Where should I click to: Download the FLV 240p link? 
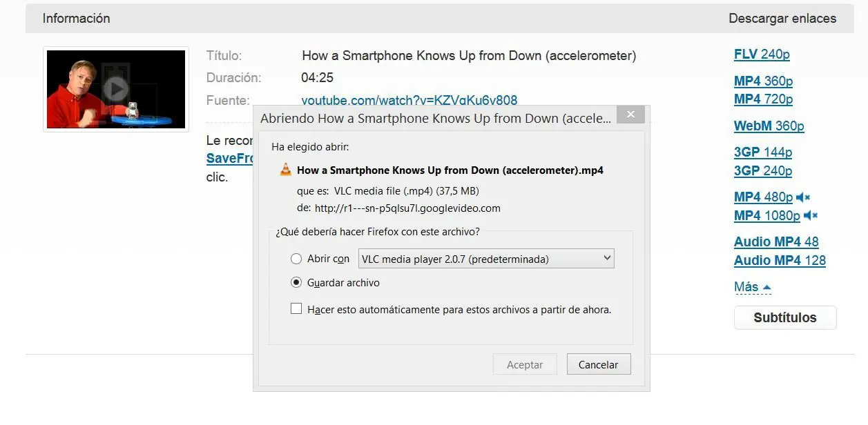762,55
